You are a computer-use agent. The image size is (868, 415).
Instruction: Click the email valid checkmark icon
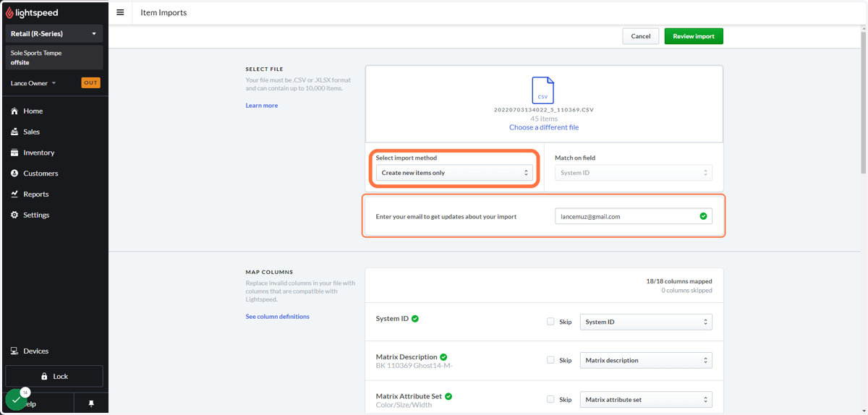tap(703, 216)
